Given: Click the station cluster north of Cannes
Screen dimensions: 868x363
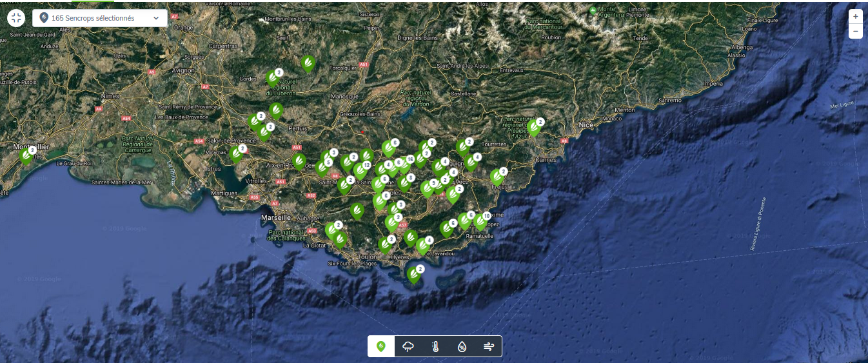Looking at the screenshot, I should pyautogui.click(x=534, y=128).
